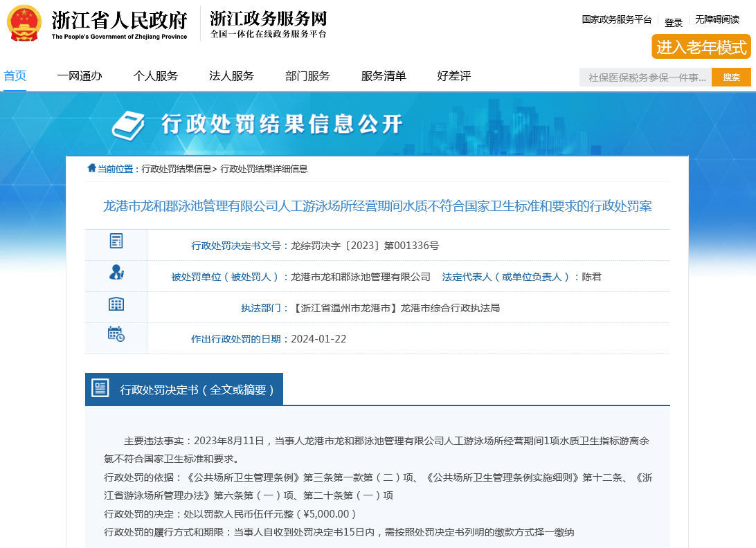The width and height of the screenshot is (756, 548).
Task: Click the building icon beside 执法部门
Action: pyautogui.click(x=116, y=304)
